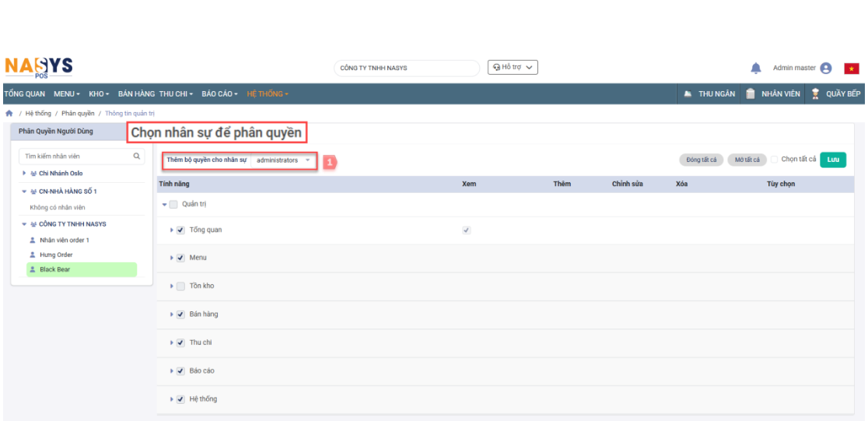Expand the Chi Nhánh Oslo branch
868x421 pixels.
click(x=24, y=174)
